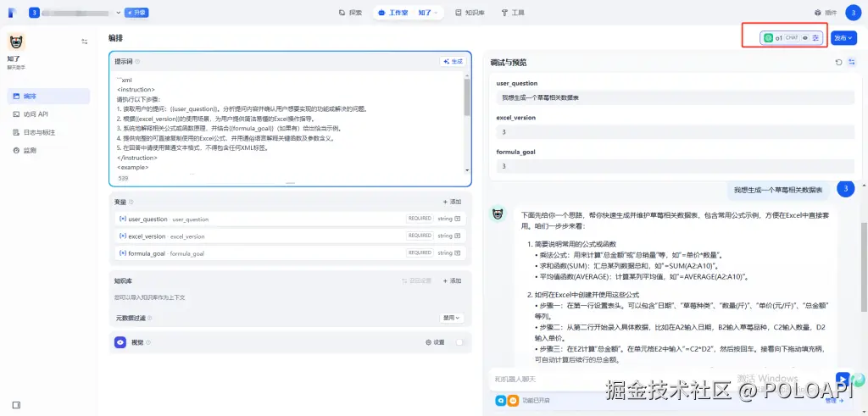Image resolution: width=868 pixels, height=416 pixels.
Task: Click the formula_goal variable row
Action: (290, 252)
